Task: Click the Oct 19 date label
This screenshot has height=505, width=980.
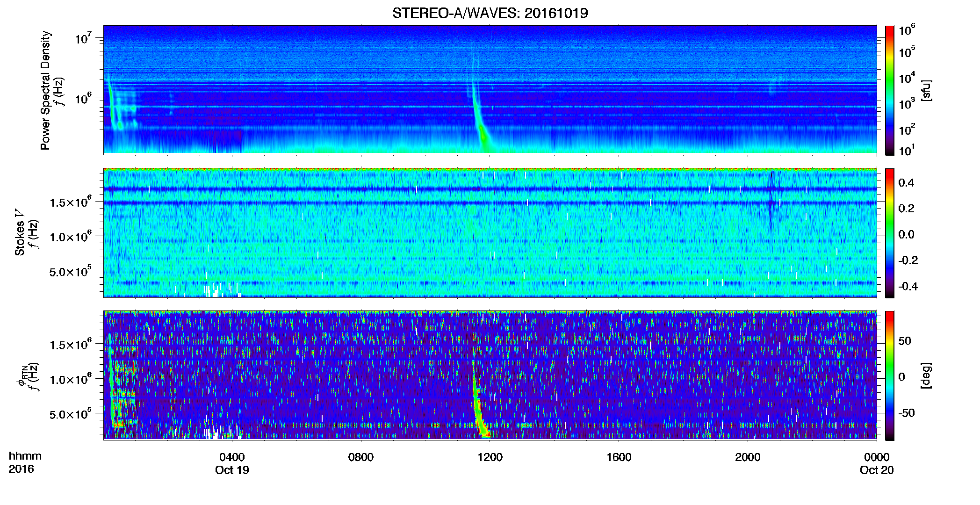Action: click(232, 470)
